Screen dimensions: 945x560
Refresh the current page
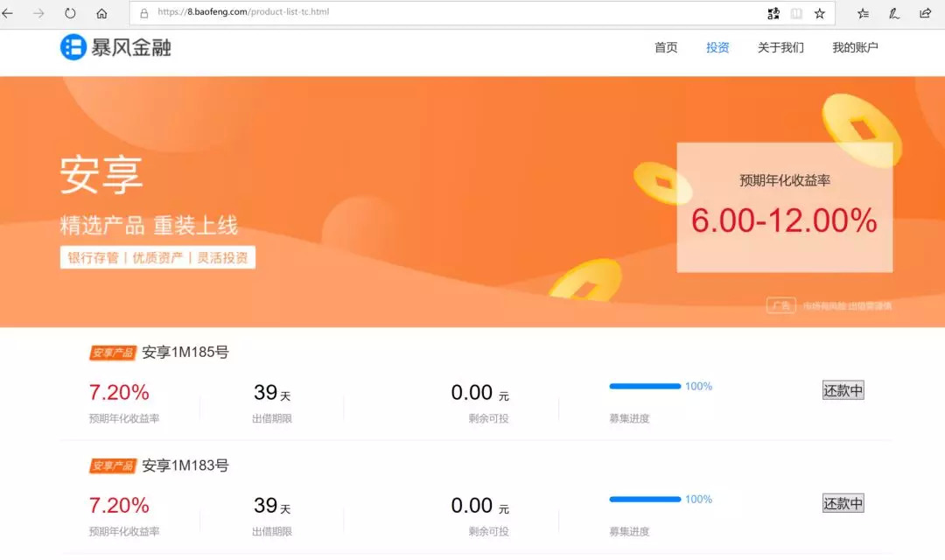[x=70, y=13]
